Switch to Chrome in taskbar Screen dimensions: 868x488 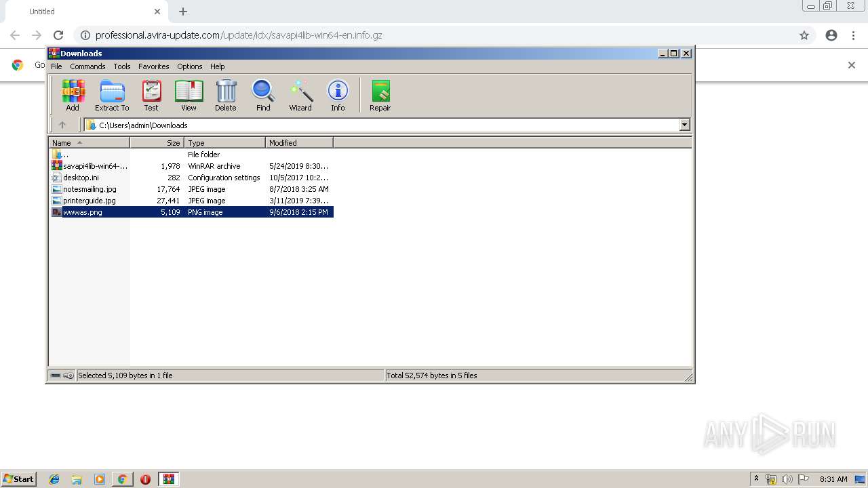122,479
